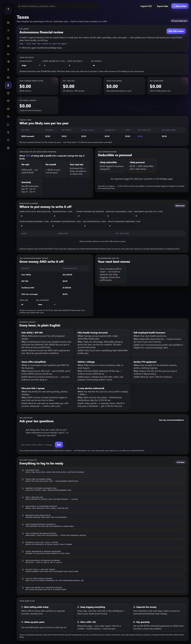Click the credit card icon in sidebar
This screenshot has height=644, width=191.
[x=8, y=77]
